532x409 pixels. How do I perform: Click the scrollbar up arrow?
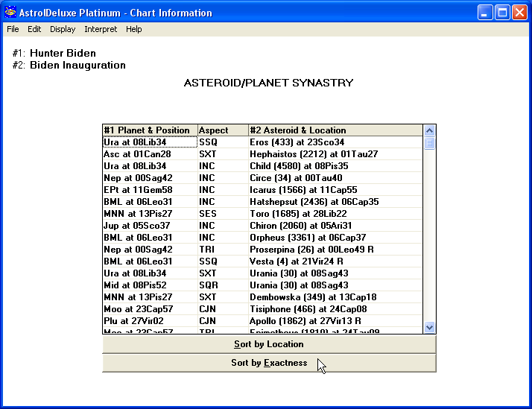point(429,130)
